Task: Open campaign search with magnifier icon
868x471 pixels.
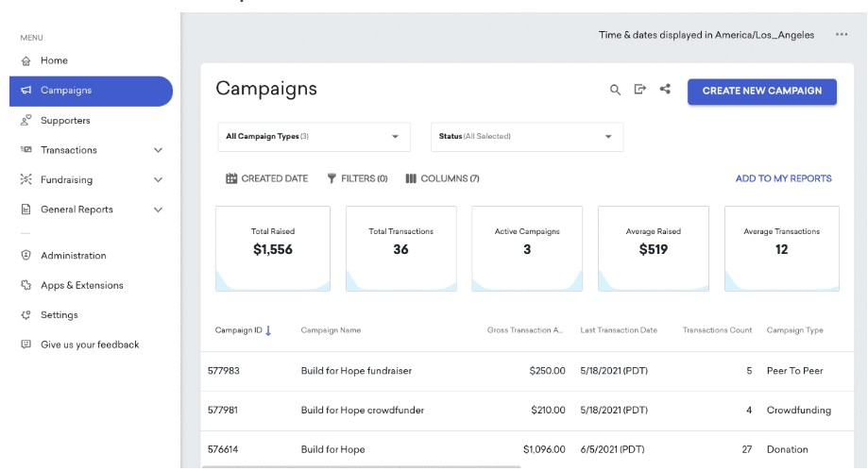Action: 615,90
